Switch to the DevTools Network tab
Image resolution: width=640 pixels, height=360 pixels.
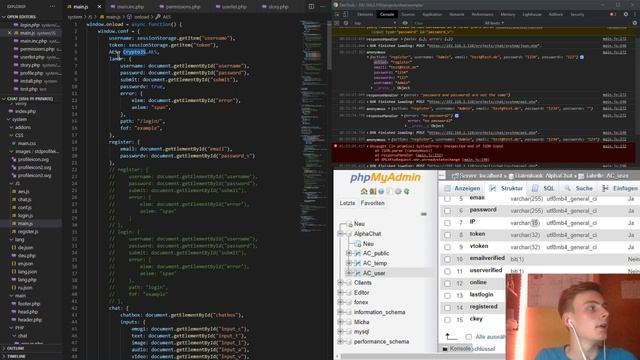click(457, 14)
